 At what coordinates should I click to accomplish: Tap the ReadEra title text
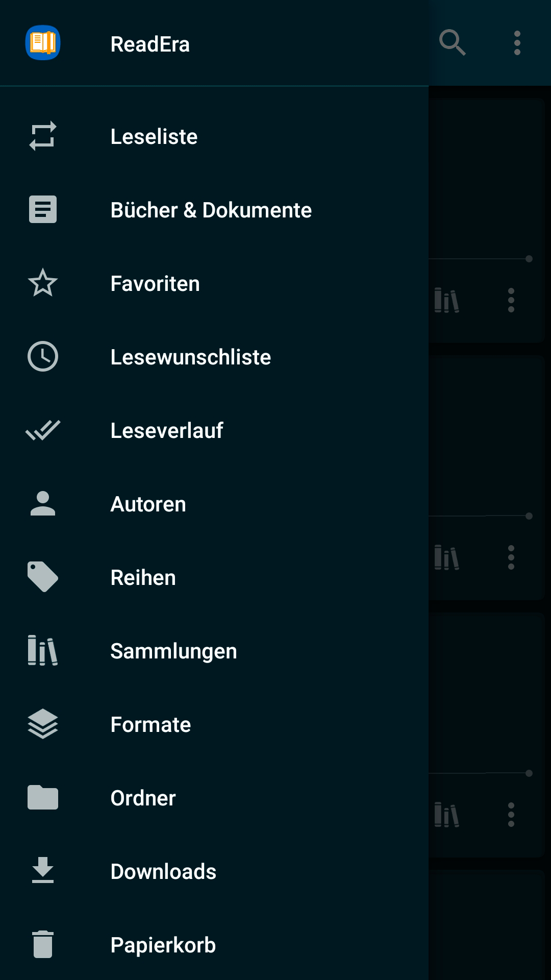(150, 44)
